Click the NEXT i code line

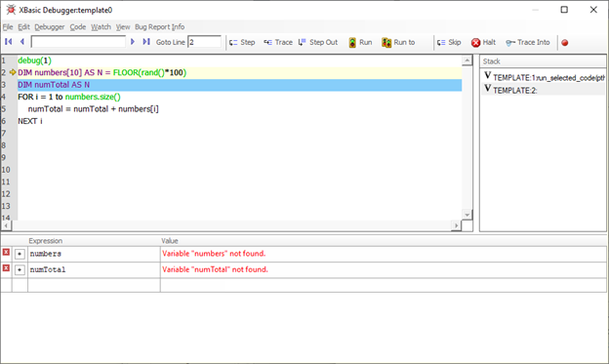[x=30, y=121]
